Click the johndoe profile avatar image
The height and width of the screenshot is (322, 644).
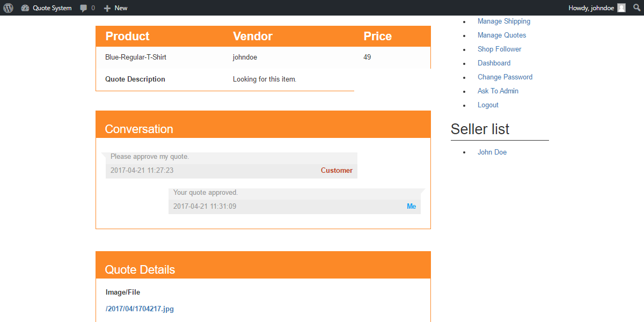(x=620, y=8)
